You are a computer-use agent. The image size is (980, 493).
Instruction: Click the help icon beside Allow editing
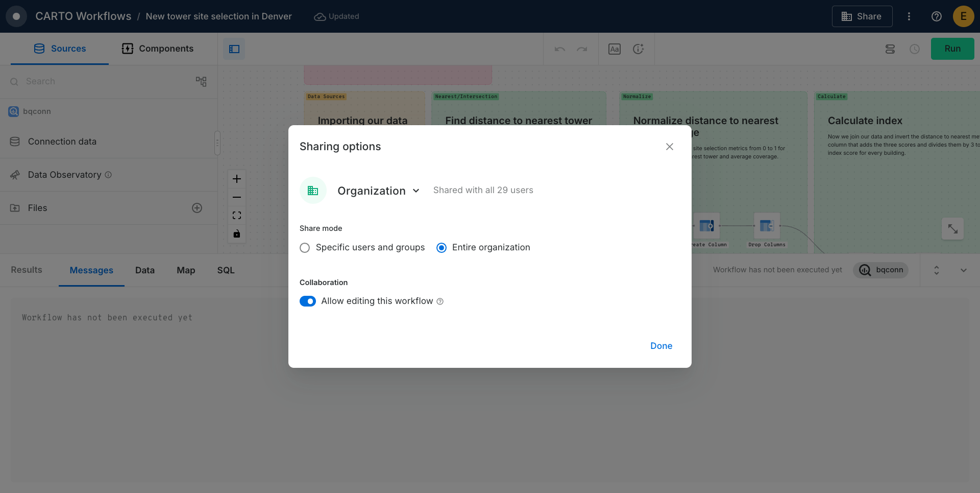click(440, 301)
